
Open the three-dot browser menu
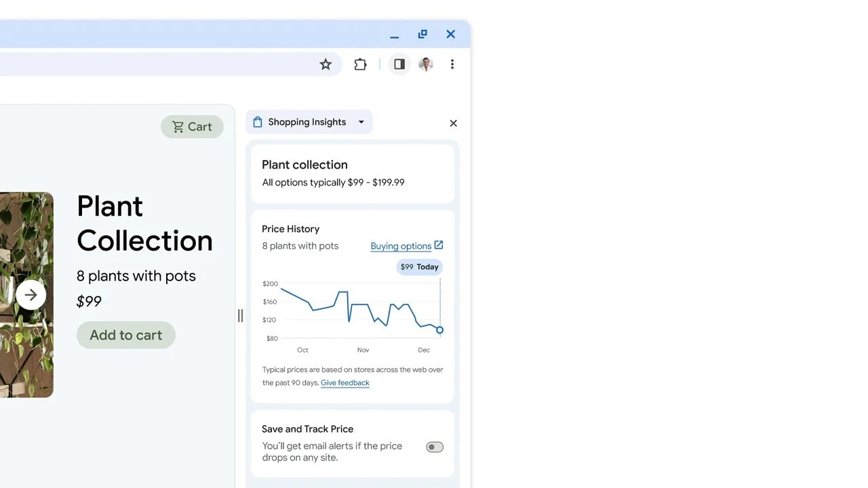click(452, 64)
